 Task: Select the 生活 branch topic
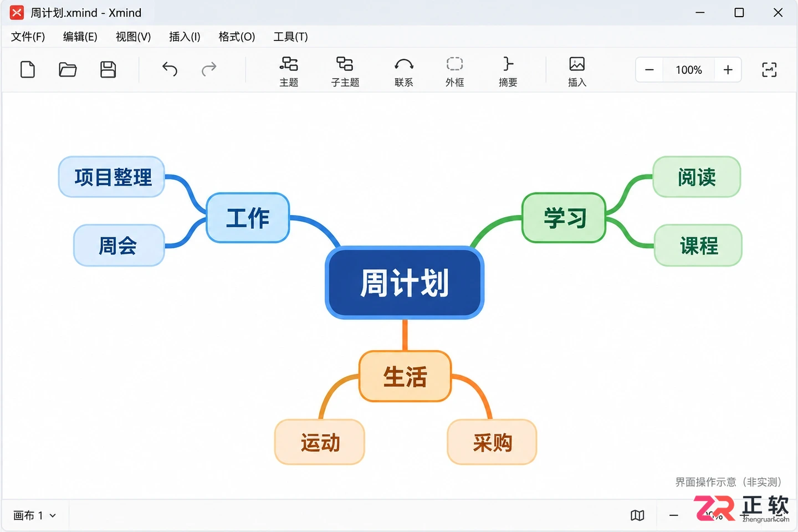405,376
